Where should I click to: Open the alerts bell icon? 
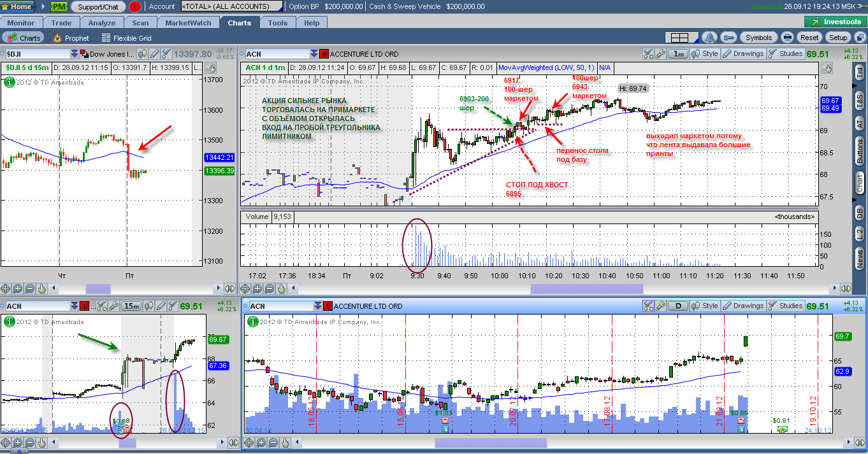711,38
